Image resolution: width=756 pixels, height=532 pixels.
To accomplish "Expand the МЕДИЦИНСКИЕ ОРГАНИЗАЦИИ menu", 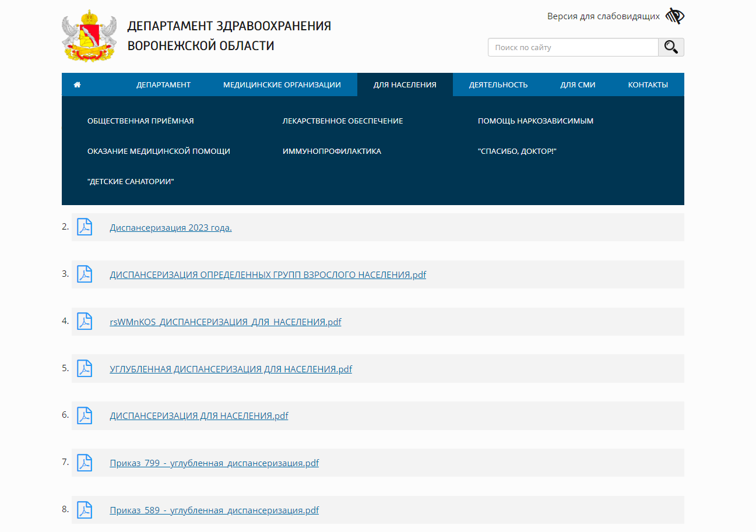I will click(282, 84).
